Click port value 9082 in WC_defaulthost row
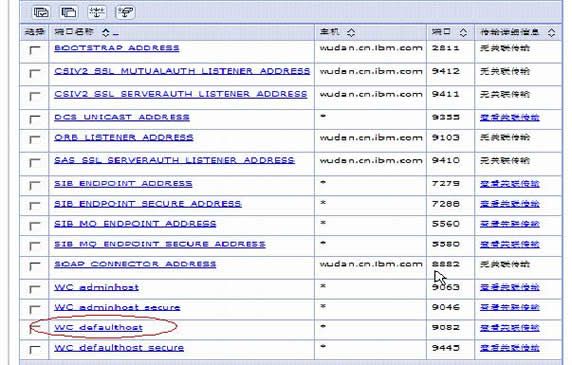572x365 pixels. pyautogui.click(x=445, y=327)
